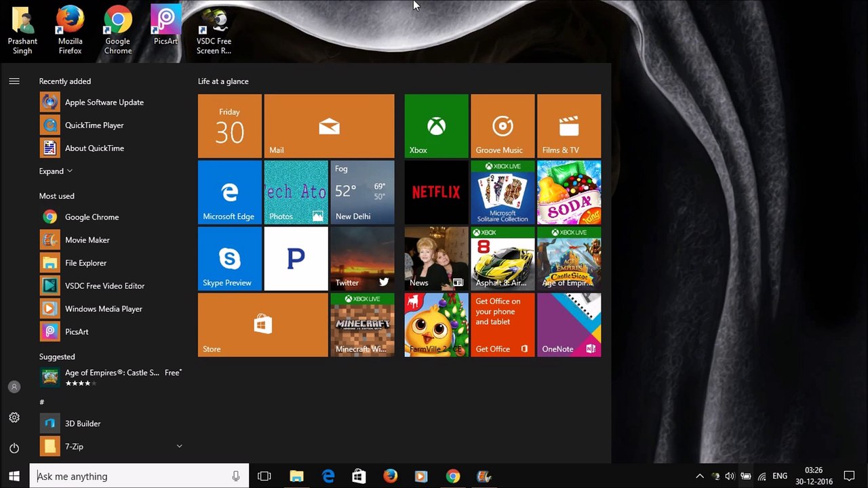Open the Store tile
Viewport: 868px width, 488px height.
262,325
